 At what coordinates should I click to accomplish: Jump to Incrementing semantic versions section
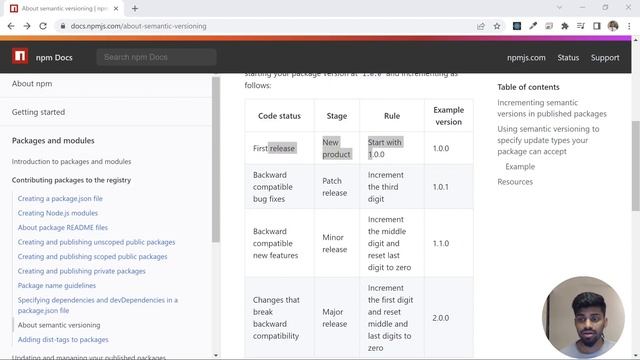[x=552, y=108]
